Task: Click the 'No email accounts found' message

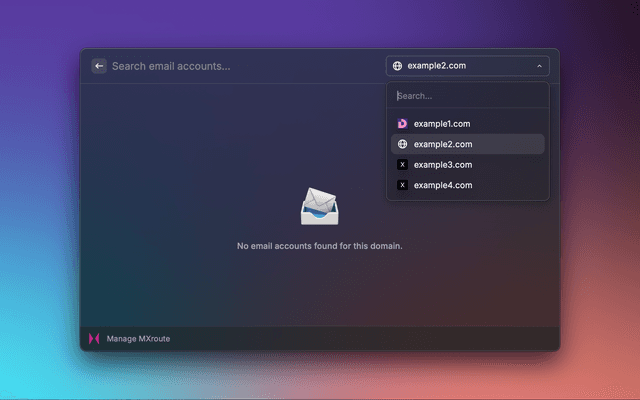Action: tap(320, 246)
